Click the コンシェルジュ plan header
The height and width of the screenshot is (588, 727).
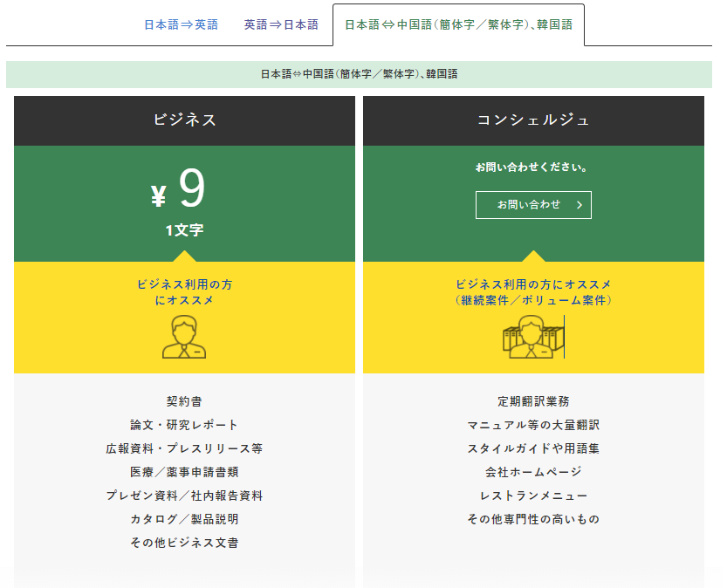click(x=533, y=120)
